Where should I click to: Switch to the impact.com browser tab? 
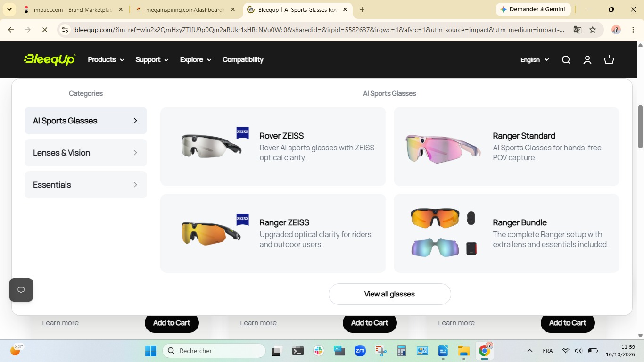click(x=73, y=9)
